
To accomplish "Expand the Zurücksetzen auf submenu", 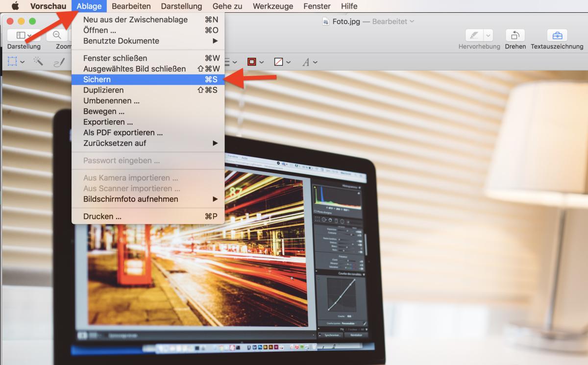I will click(x=148, y=143).
